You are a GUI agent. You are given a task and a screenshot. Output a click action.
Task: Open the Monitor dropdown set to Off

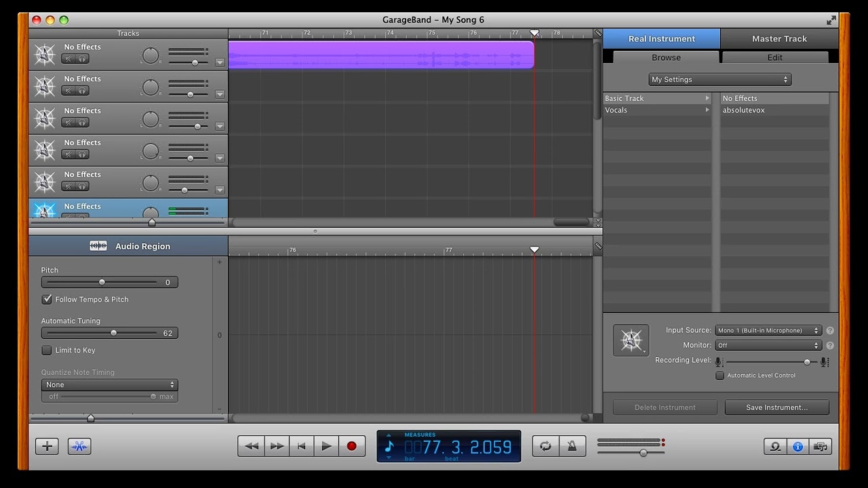coord(768,345)
